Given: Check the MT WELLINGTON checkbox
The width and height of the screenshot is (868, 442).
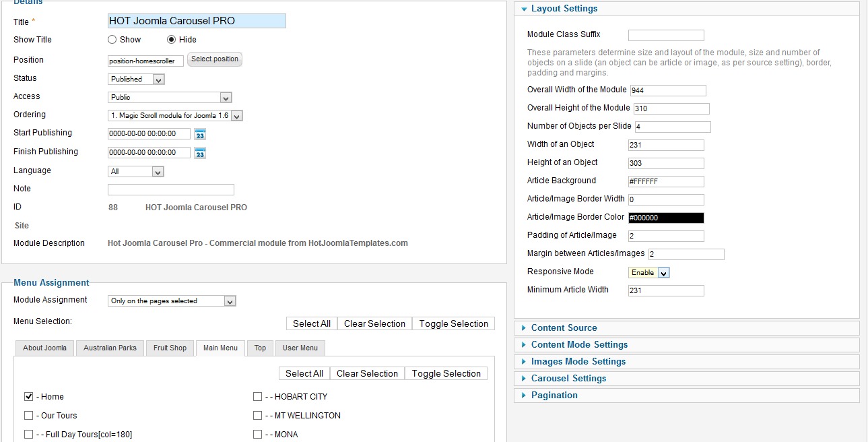Looking at the screenshot, I should pos(257,416).
